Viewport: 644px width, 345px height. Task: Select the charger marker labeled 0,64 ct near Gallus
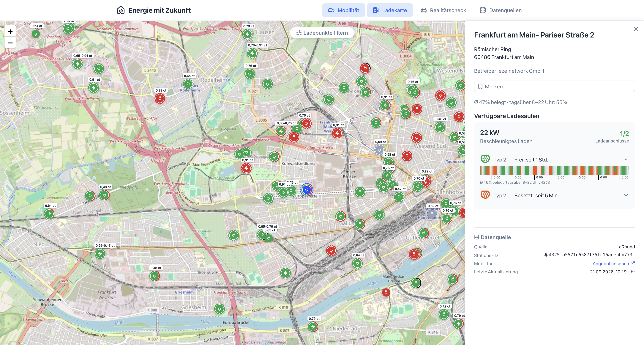[357, 263]
